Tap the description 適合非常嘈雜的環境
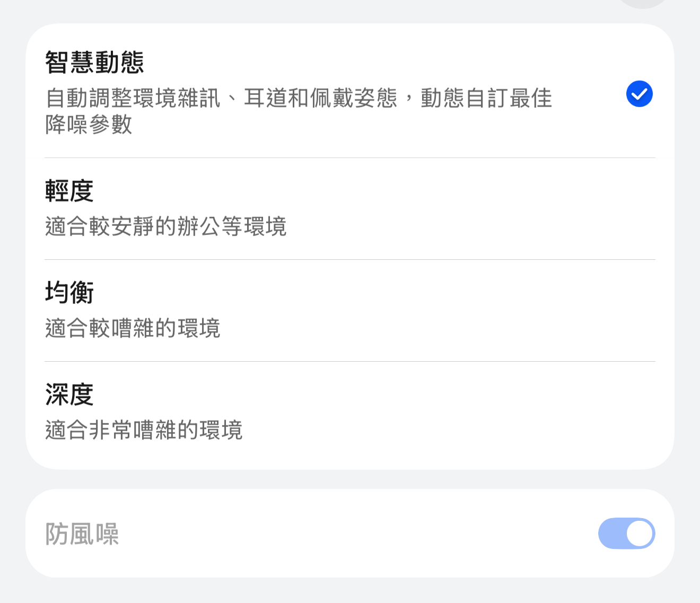 tap(144, 430)
